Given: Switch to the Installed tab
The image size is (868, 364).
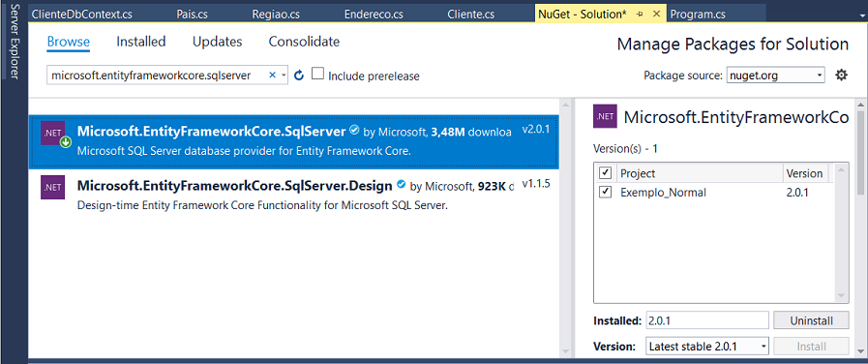Looking at the screenshot, I should 141,42.
